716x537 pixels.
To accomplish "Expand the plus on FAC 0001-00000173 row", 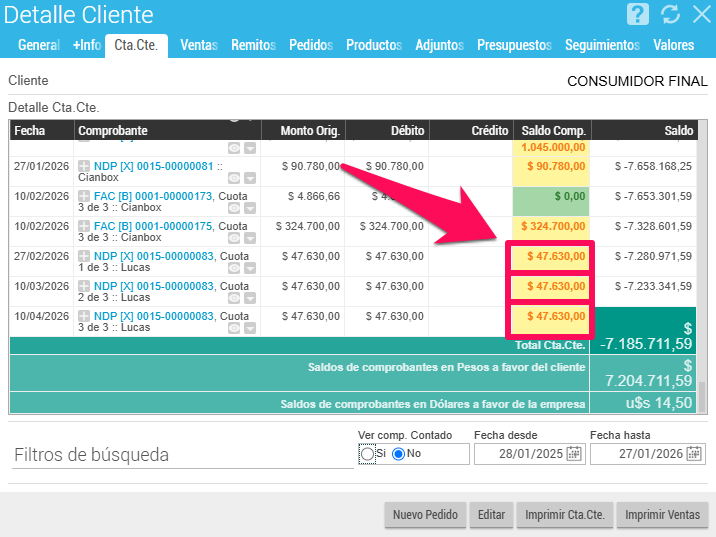I will click(x=85, y=196).
